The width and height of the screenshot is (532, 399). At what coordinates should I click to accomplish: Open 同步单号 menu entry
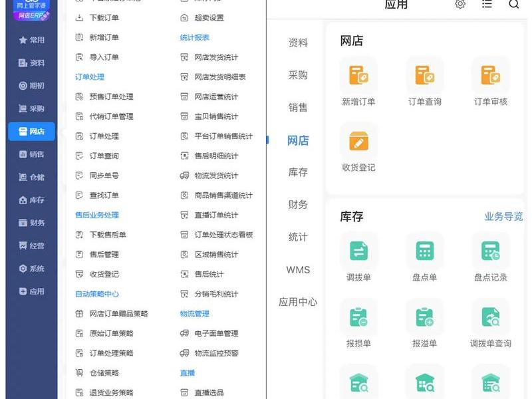[97, 176]
